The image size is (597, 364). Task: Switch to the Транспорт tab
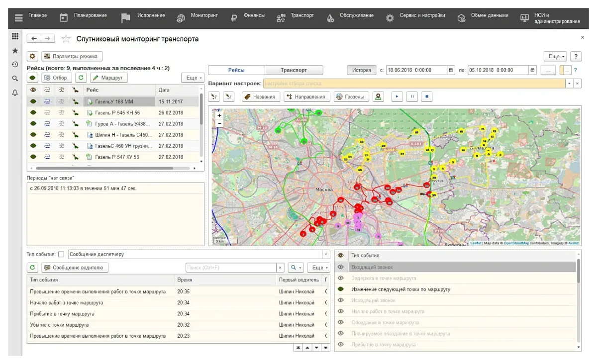pos(294,70)
